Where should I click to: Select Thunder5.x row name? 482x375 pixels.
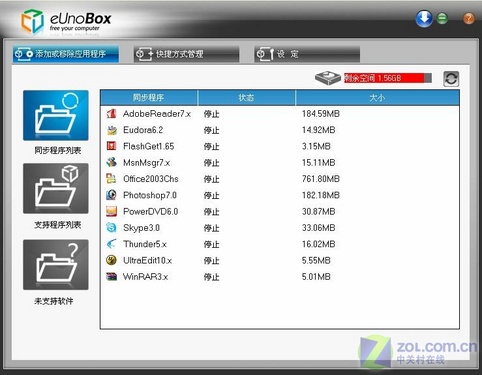coord(145,244)
